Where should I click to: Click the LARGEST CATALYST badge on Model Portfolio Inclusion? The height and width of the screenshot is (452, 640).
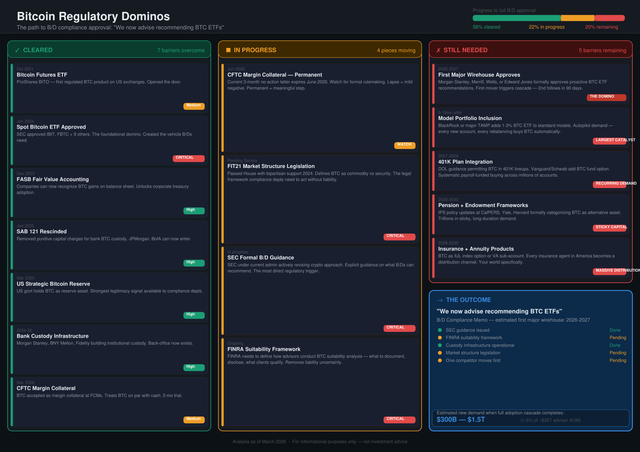[x=610, y=141]
